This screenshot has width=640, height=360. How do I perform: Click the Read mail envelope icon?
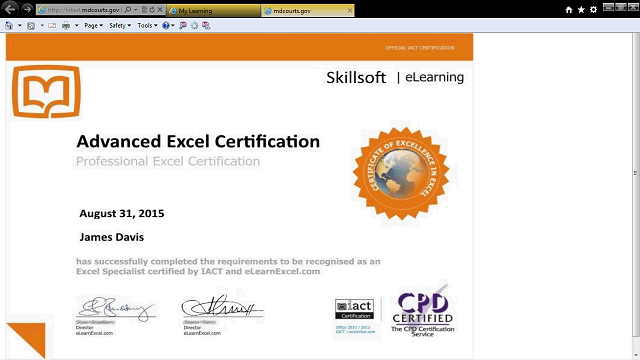tap(52, 26)
